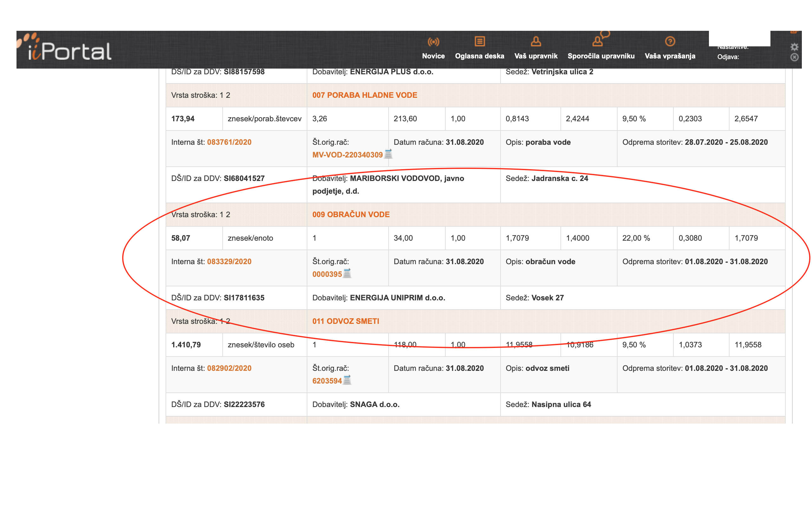Click 009 OBRAČUN VODE heading

[350, 214]
